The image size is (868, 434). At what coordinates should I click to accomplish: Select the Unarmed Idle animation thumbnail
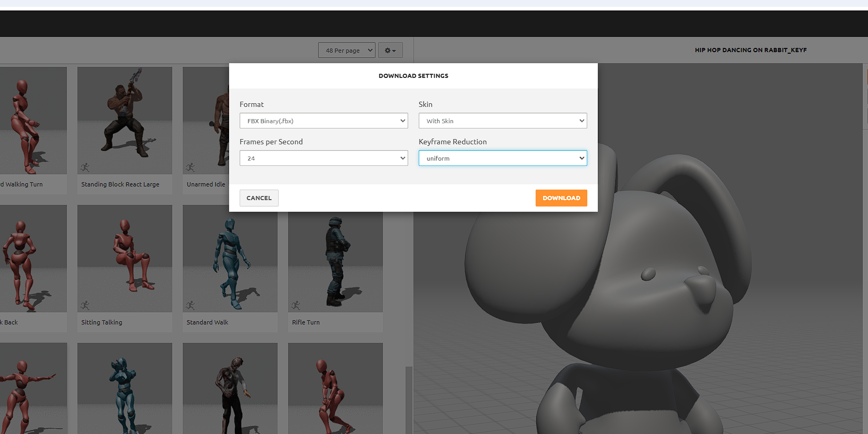tap(206, 120)
